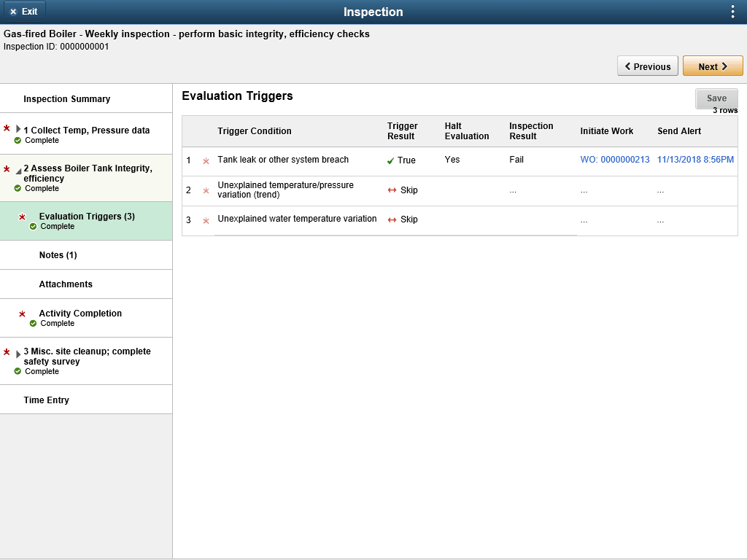
Task: Click the green True checkmark in row 1
Action: [x=391, y=161]
